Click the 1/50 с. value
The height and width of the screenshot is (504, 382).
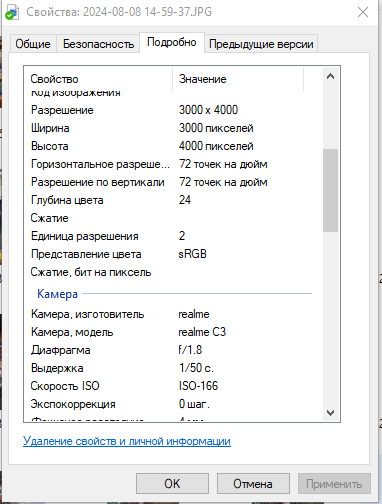coord(196,368)
